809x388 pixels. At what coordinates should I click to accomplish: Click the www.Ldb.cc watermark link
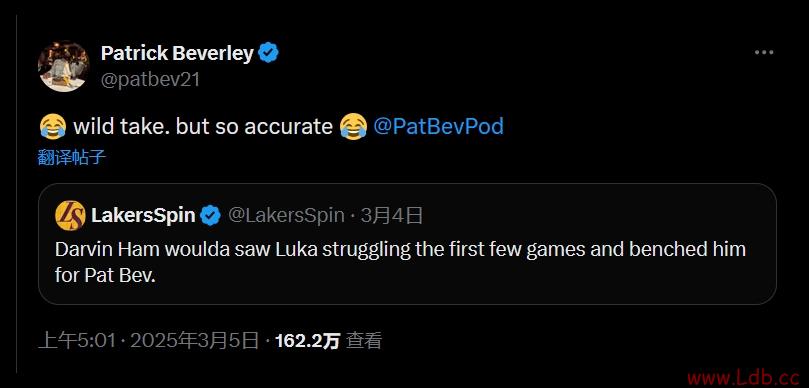click(x=747, y=377)
